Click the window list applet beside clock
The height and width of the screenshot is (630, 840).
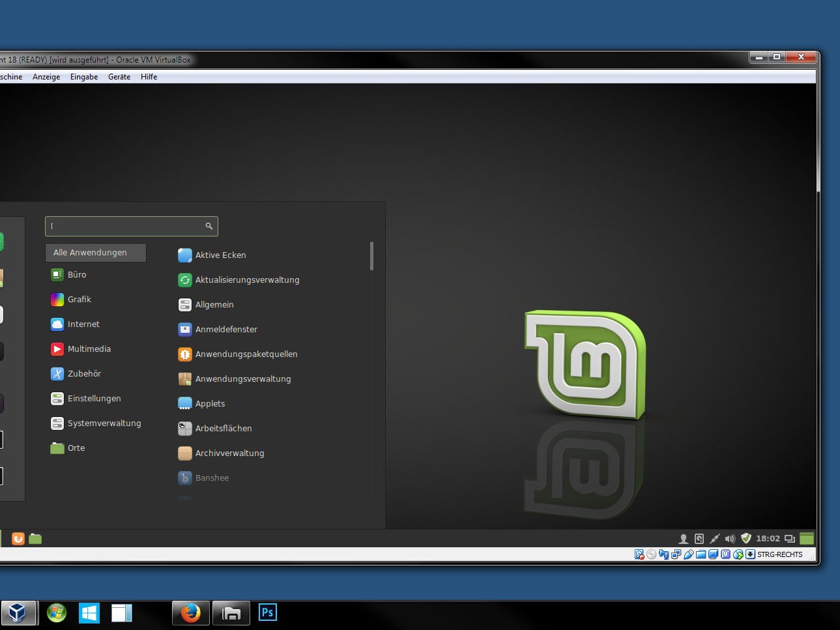pyautogui.click(x=790, y=539)
